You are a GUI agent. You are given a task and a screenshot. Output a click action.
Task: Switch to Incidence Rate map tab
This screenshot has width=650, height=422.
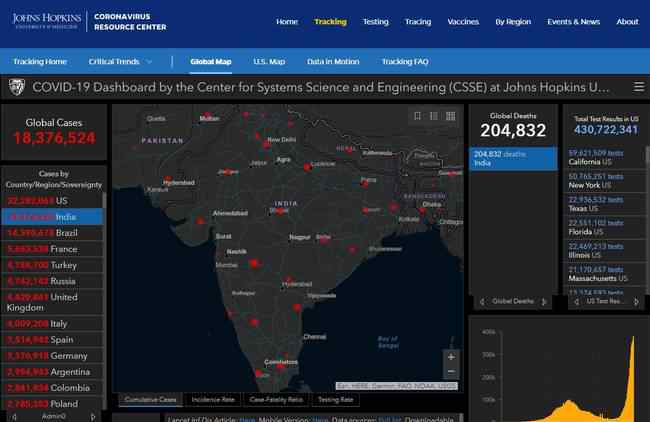[x=213, y=400]
